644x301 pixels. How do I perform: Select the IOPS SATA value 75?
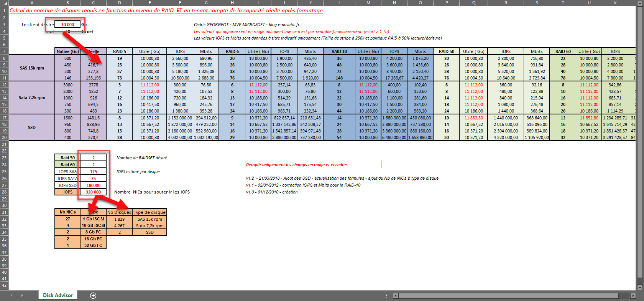93,179
